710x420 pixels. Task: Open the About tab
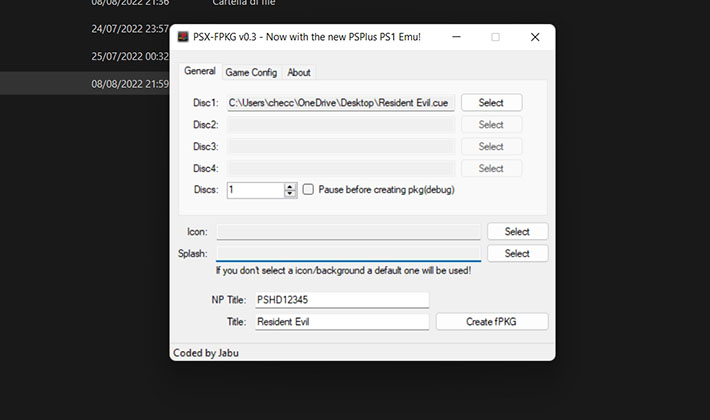coord(299,72)
